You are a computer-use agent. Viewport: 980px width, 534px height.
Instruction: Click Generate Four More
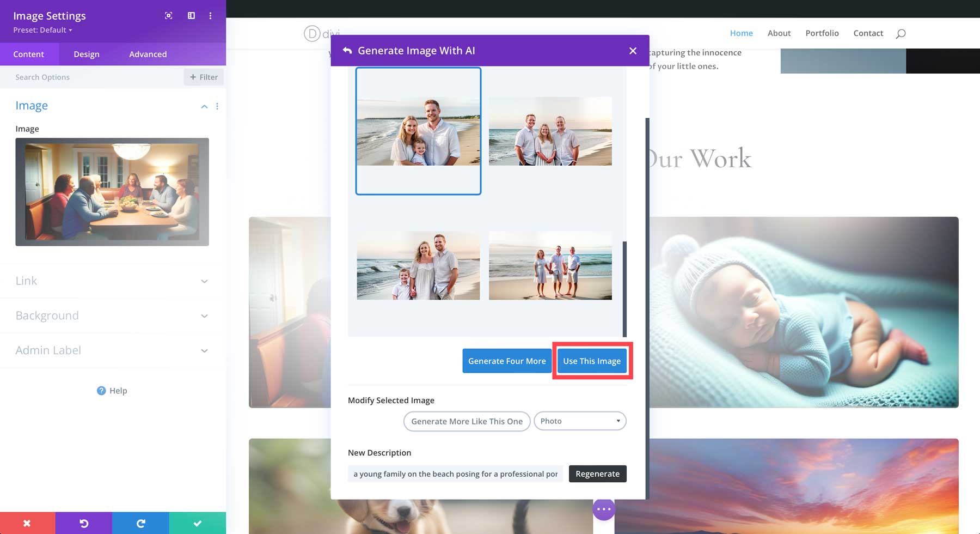click(x=506, y=361)
